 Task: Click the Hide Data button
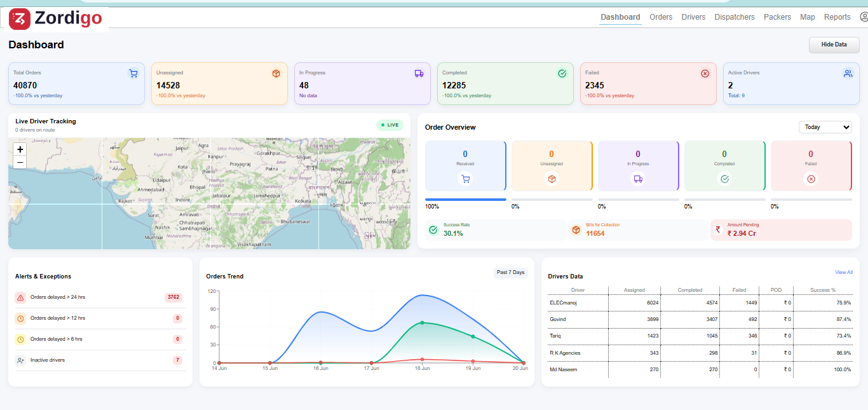click(834, 45)
